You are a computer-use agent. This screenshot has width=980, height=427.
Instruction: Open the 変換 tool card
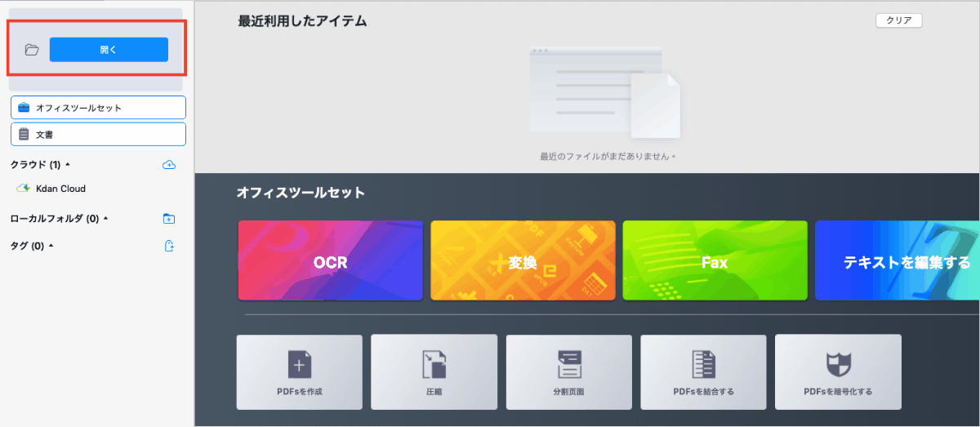tap(523, 260)
